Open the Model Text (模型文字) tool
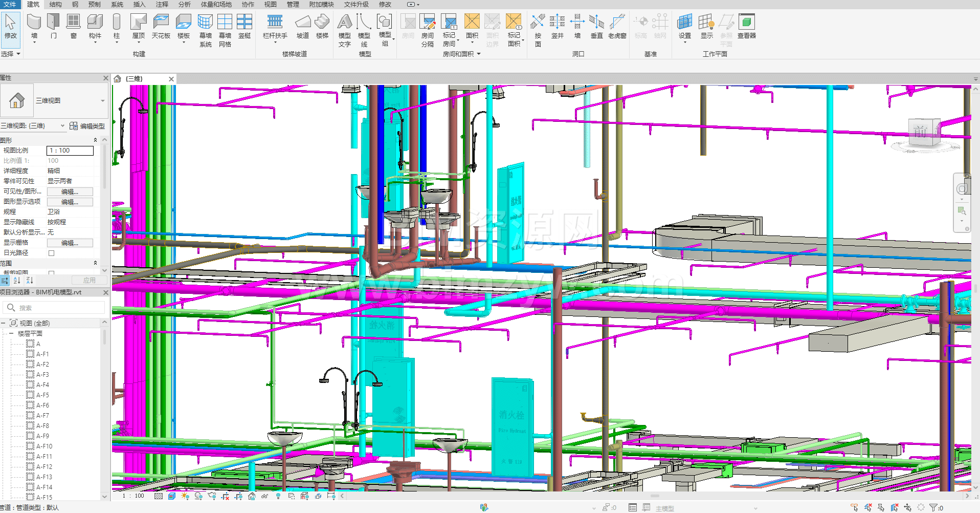 pos(345,30)
